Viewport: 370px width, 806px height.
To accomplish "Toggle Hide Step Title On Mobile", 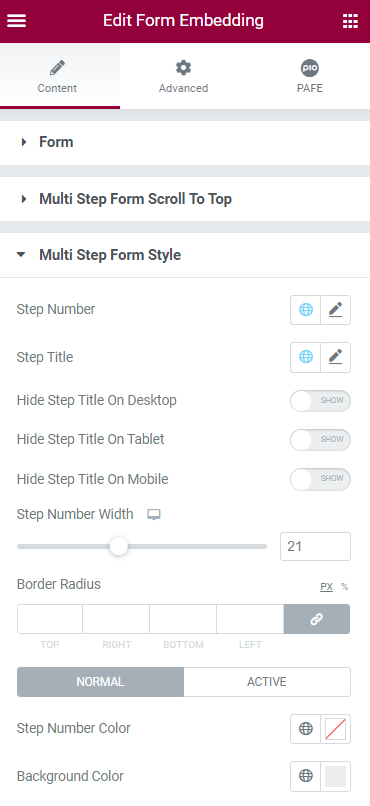I will (320, 479).
